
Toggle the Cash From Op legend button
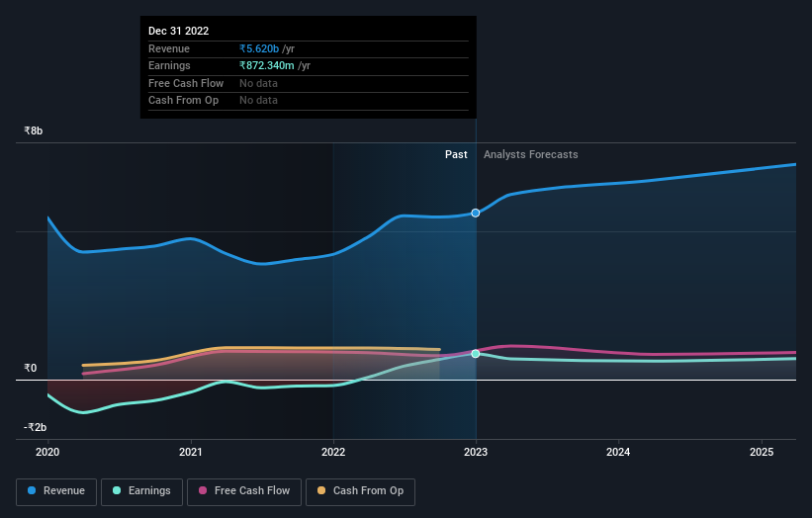[360, 491]
